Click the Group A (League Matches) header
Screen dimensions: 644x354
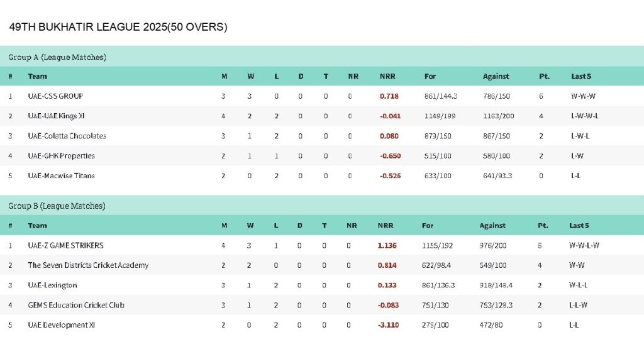57,57
